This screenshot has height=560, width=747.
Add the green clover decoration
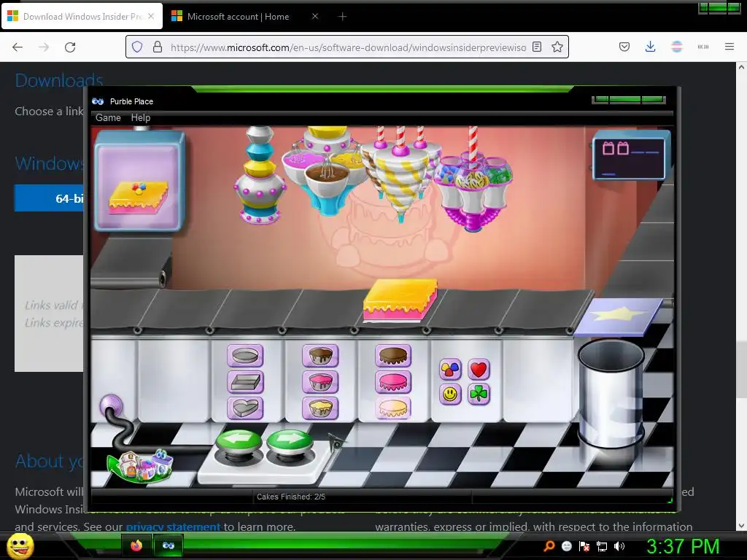(x=479, y=394)
